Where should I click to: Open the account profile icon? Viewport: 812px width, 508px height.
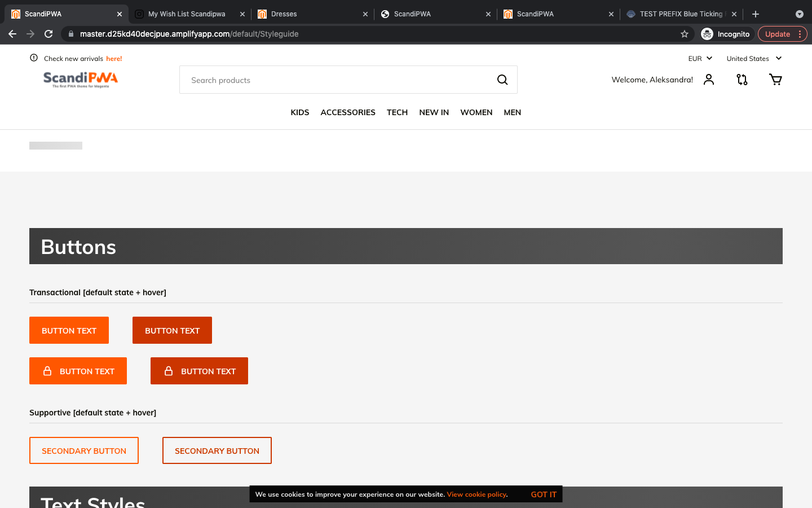(x=709, y=80)
